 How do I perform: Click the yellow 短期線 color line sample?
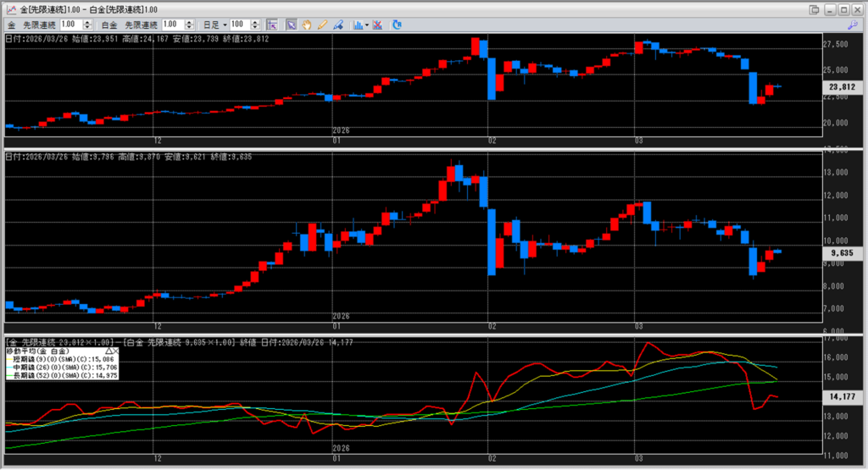[x=9, y=359]
